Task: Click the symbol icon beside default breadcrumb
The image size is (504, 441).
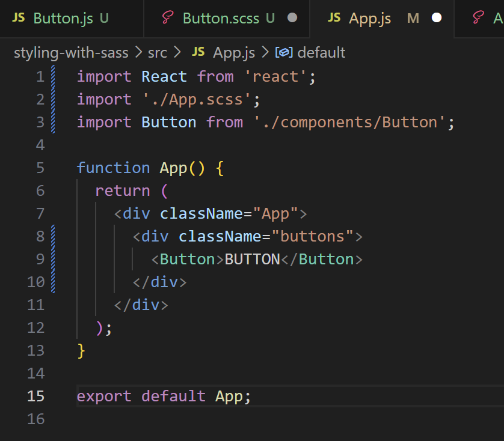Action: (284, 52)
